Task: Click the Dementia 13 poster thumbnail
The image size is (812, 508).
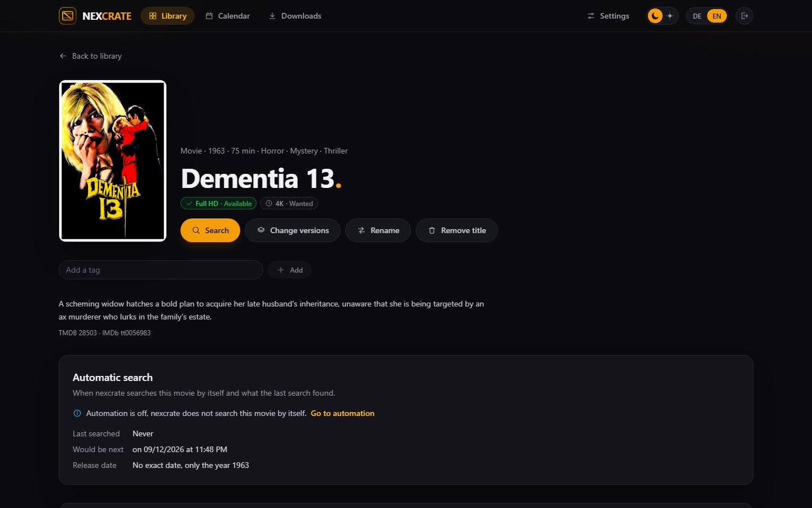Action: 113,161
